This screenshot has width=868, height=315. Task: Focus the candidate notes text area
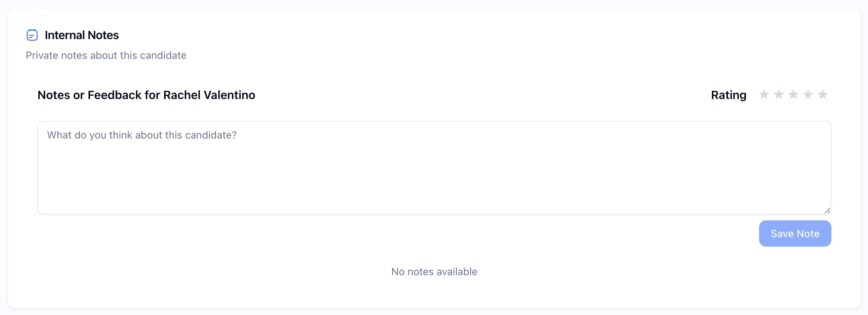click(434, 172)
